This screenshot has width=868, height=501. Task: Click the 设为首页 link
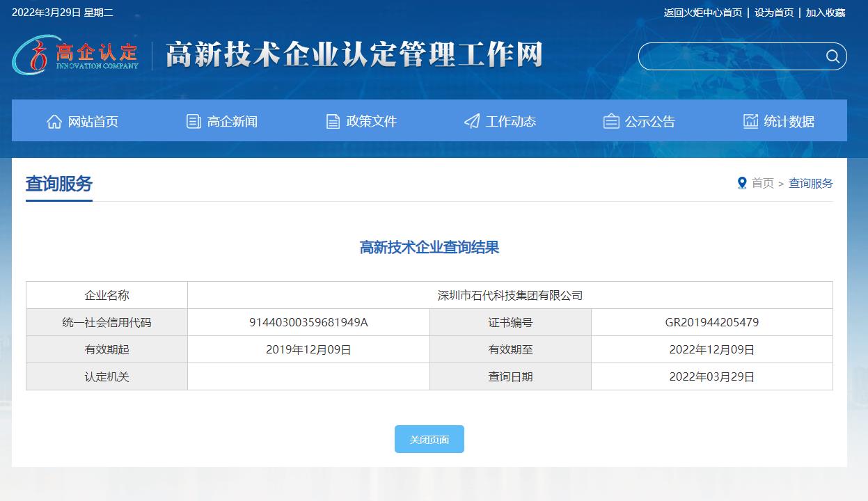774,13
